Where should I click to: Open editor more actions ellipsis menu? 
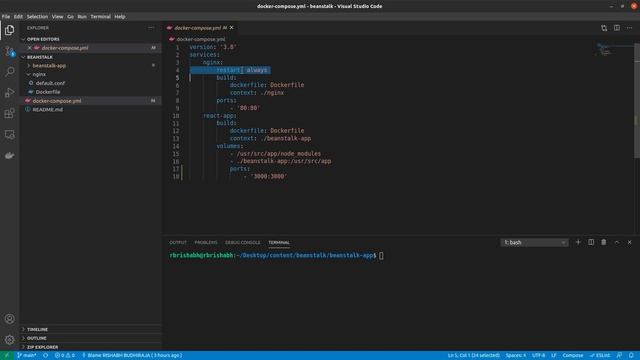pyautogui.click(x=629, y=28)
